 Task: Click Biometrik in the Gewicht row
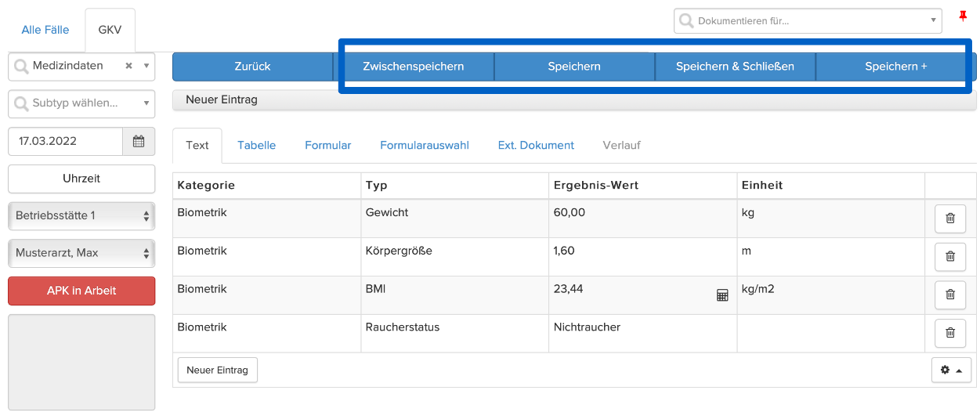coord(202,212)
